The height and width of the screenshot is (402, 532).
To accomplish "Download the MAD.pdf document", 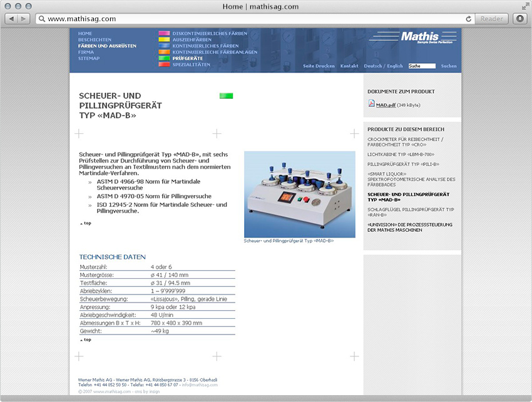I will pos(386,105).
